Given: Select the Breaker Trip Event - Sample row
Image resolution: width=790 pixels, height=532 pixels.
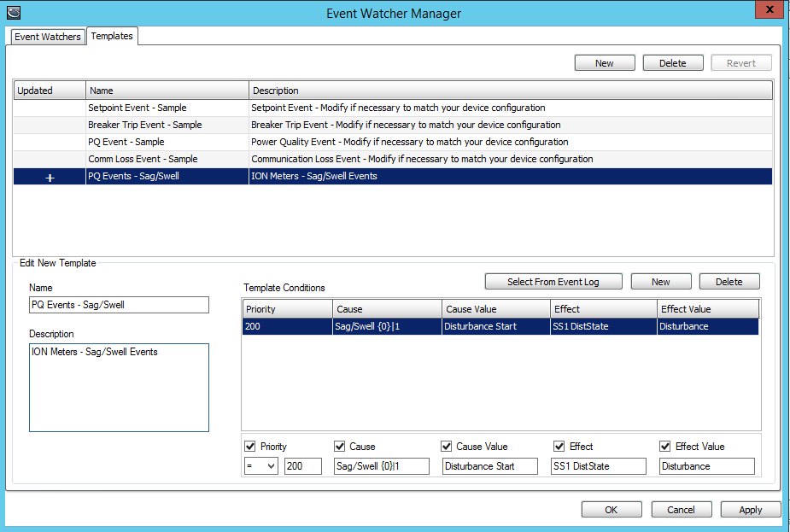Looking at the screenshot, I should [393, 125].
